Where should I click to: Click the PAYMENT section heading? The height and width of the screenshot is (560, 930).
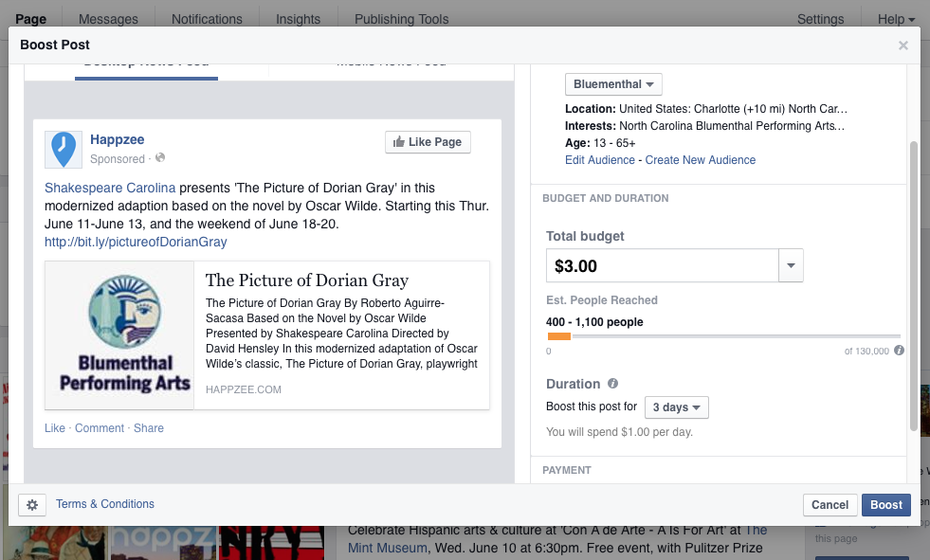566,470
